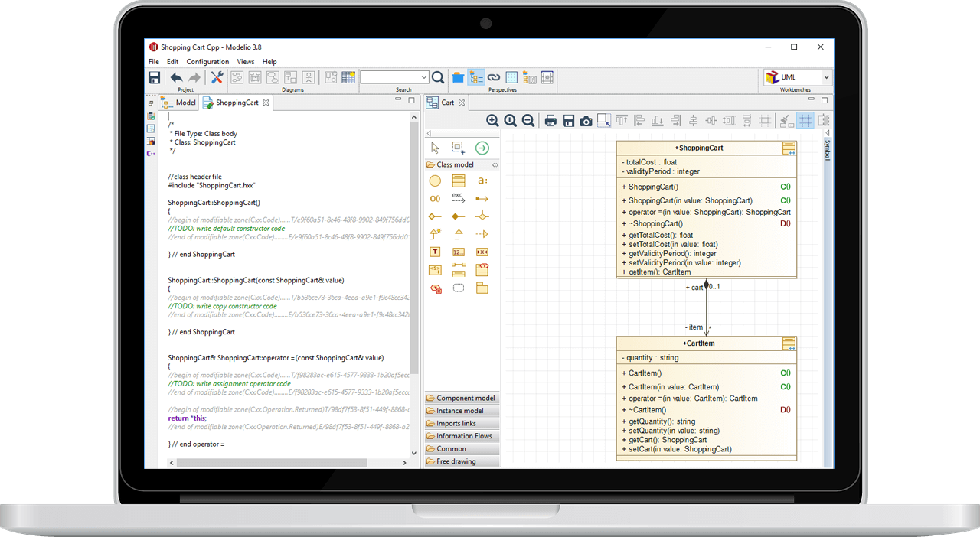980x537 pixels.
Task: Save the project with the floppy icon
Action: (154, 77)
